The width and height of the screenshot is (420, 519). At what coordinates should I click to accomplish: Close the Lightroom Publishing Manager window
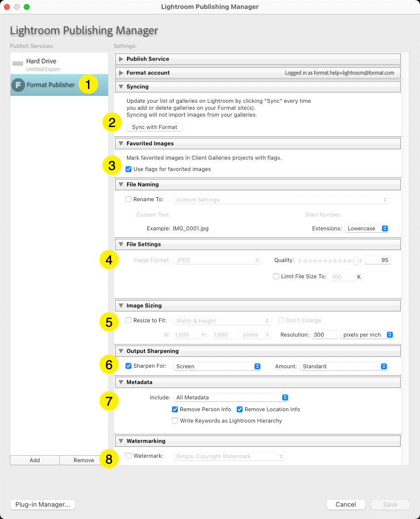[x=7, y=7]
